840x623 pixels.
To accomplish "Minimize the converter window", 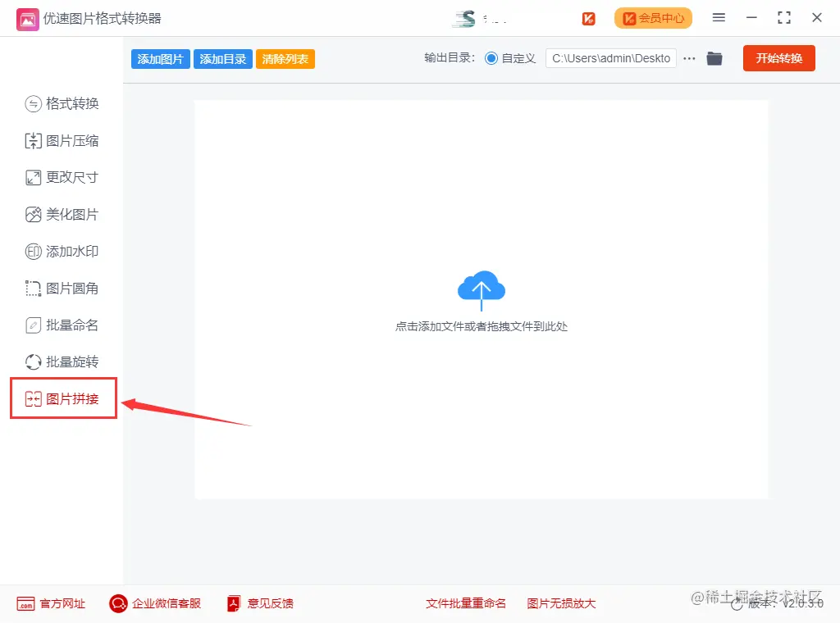I will (751, 18).
